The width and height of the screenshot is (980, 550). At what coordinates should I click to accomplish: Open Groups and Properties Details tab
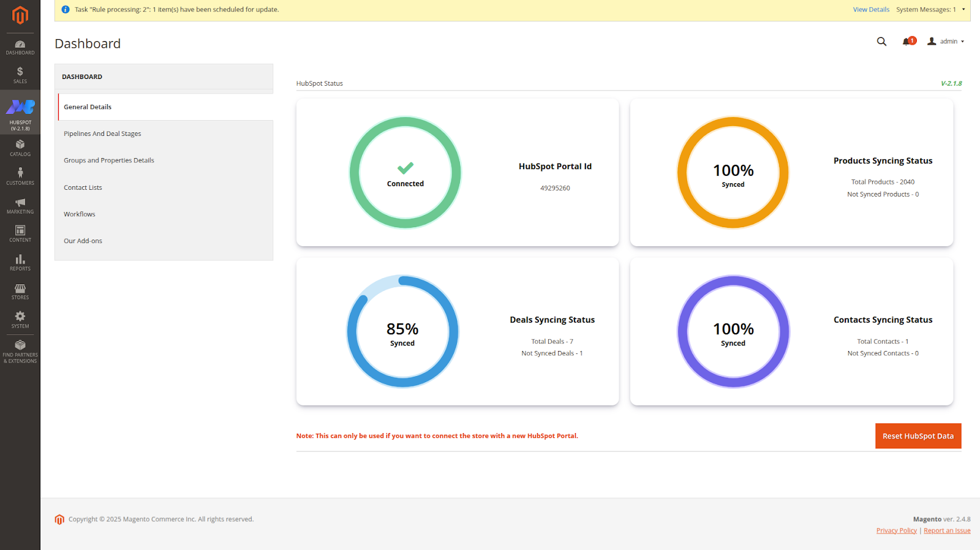(x=165, y=160)
